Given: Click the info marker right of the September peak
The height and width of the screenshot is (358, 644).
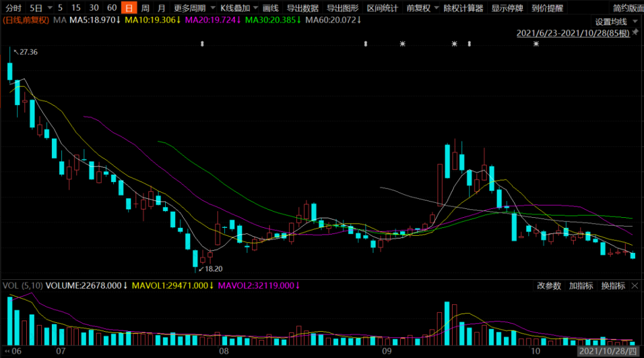Looking at the screenshot, I should [x=469, y=44].
